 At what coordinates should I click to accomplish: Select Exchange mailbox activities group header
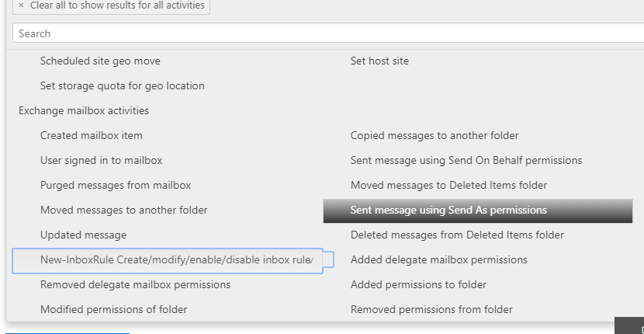pyautogui.click(x=83, y=110)
